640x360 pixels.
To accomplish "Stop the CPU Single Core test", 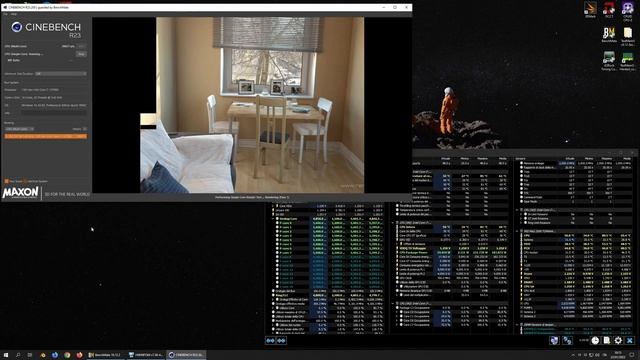I will click(x=81, y=54).
